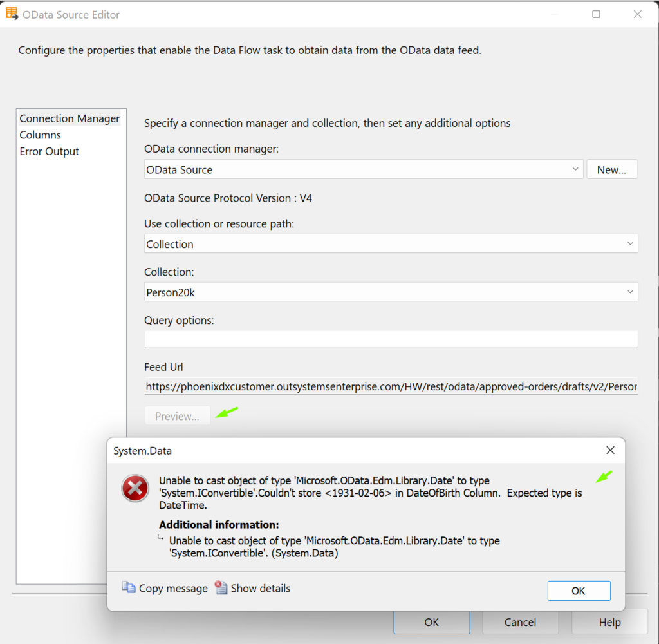Close the System.Data error dialog with X

(x=610, y=450)
